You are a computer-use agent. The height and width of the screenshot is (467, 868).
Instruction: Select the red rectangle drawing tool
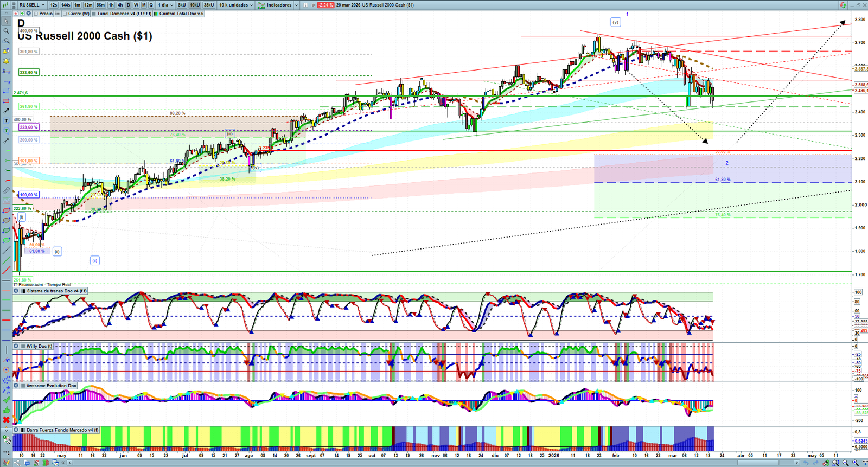coord(6,101)
